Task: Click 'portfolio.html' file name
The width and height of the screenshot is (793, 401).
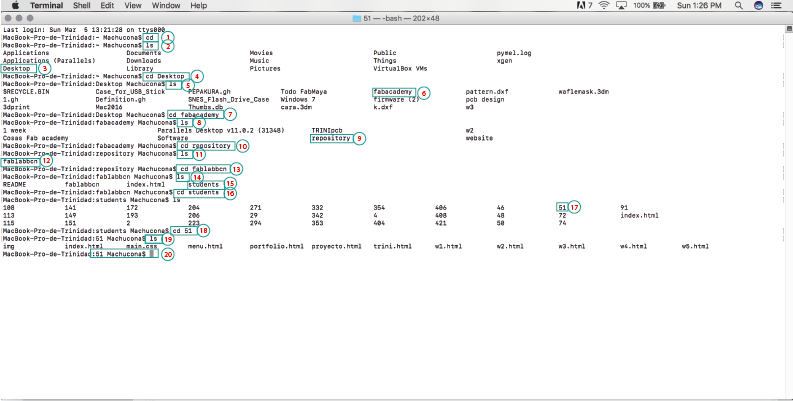Action: pos(277,246)
